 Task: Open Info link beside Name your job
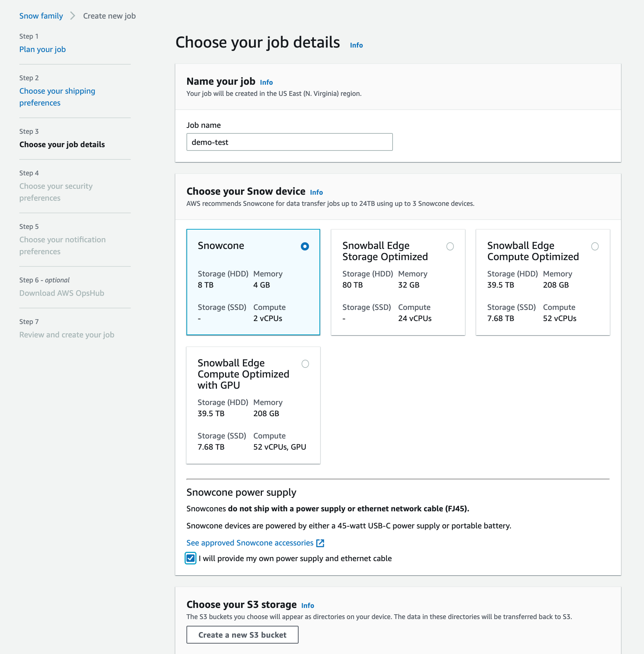(266, 82)
